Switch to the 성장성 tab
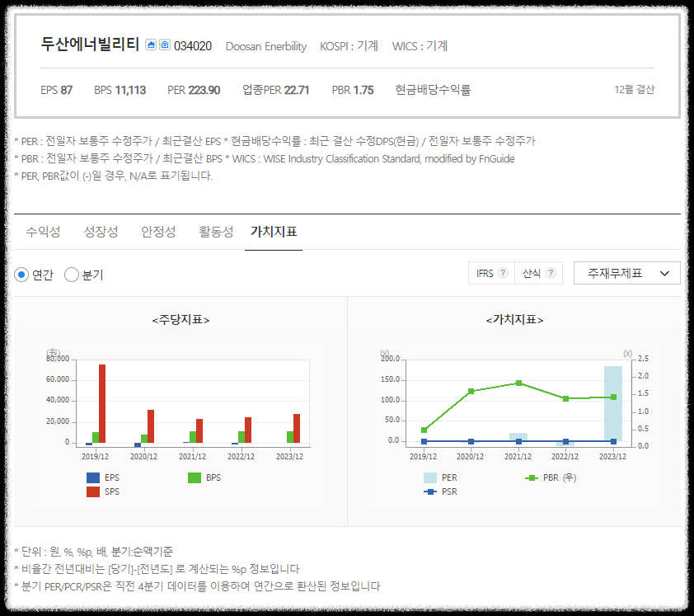The image size is (694, 616). [x=101, y=232]
